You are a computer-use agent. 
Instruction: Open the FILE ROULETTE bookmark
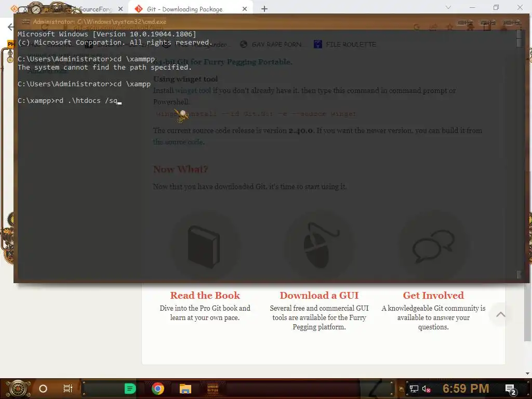[x=345, y=45]
